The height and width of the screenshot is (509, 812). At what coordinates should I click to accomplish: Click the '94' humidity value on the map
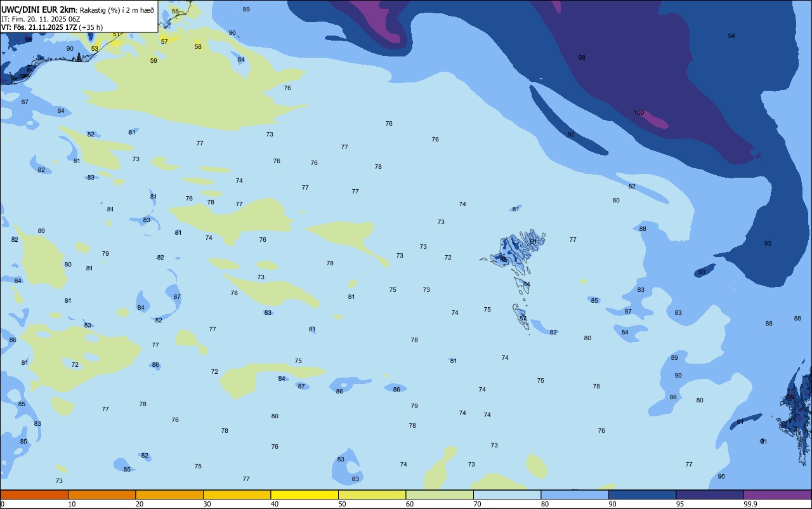coord(731,36)
